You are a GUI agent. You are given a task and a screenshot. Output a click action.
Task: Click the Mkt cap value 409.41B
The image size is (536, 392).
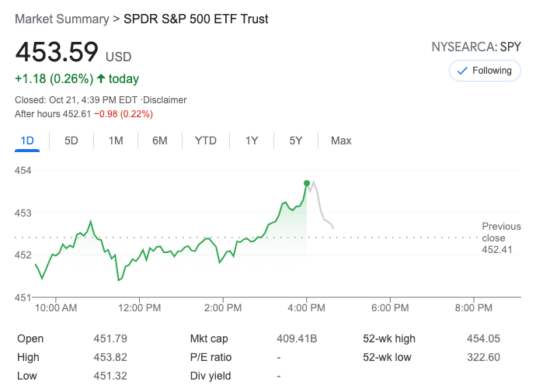click(297, 338)
